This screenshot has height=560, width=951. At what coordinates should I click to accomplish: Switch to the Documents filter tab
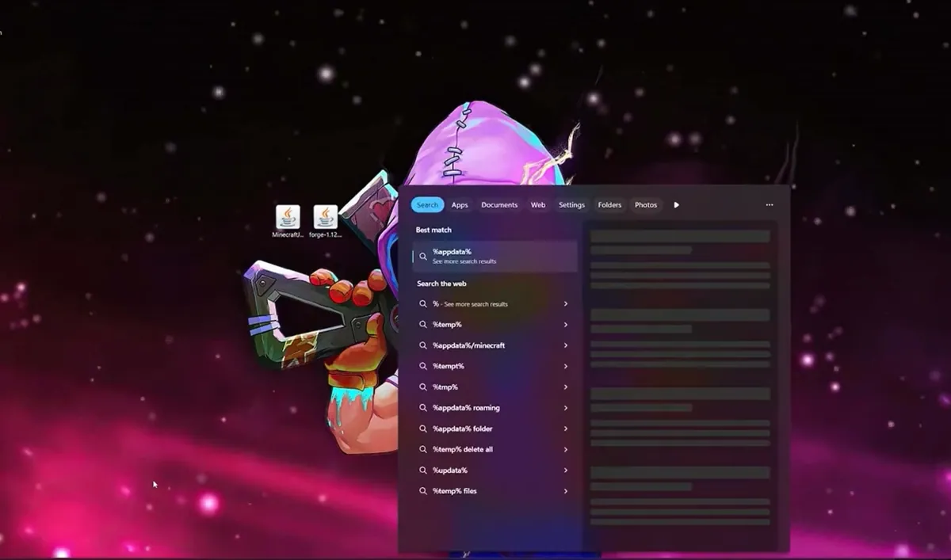coord(499,205)
